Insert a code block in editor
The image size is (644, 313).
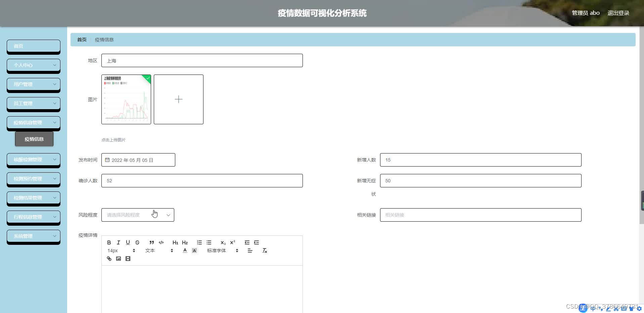(x=161, y=242)
